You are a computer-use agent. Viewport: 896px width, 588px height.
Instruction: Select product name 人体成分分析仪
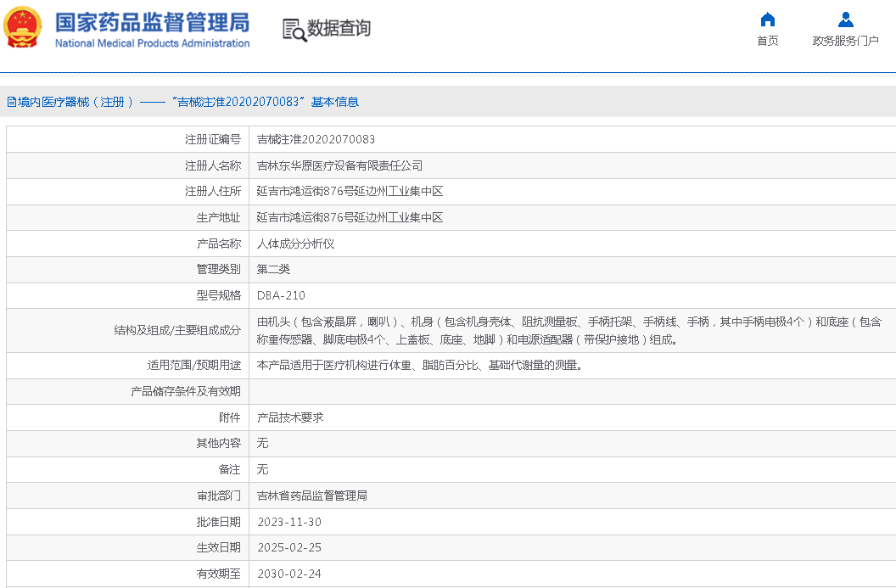(x=295, y=244)
